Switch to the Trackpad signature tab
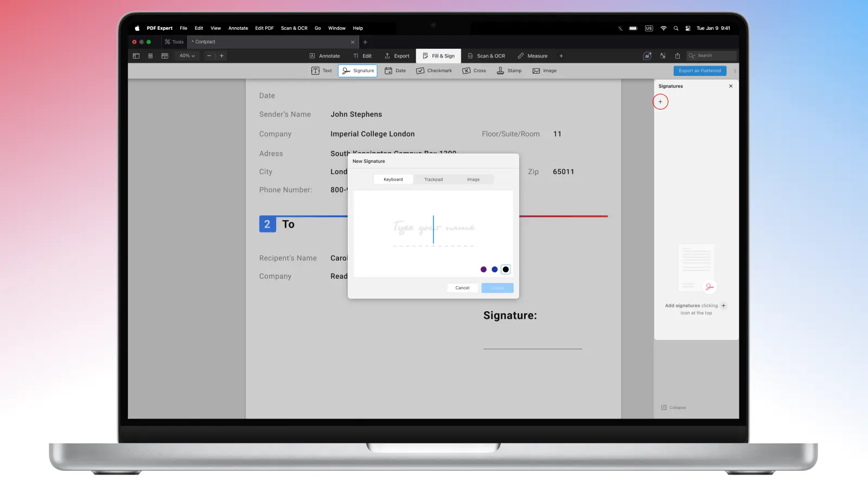The image size is (868, 488). click(x=433, y=179)
